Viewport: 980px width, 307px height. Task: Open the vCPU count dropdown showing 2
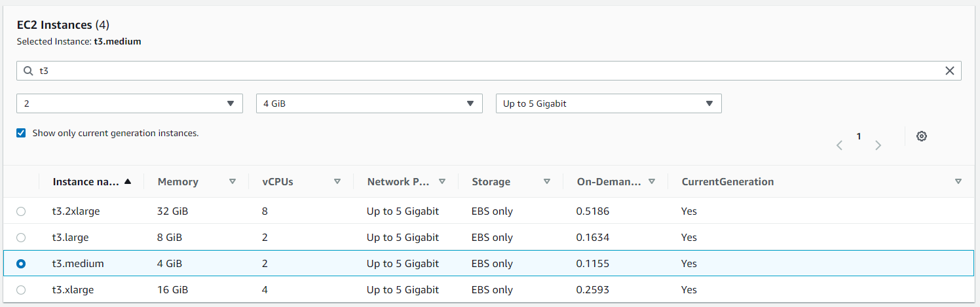[x=129, y=103]
